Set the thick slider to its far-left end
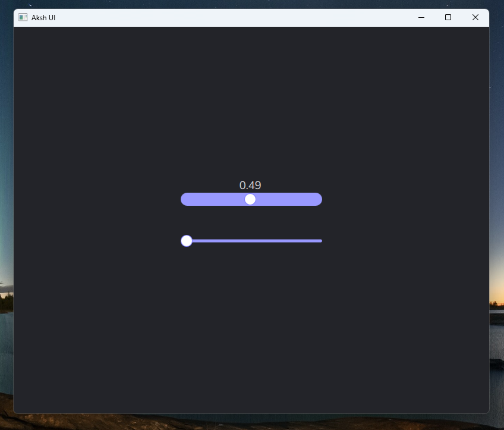Image resolution: width=504 pixels, height=430 pixels. (x=183, y=199)
